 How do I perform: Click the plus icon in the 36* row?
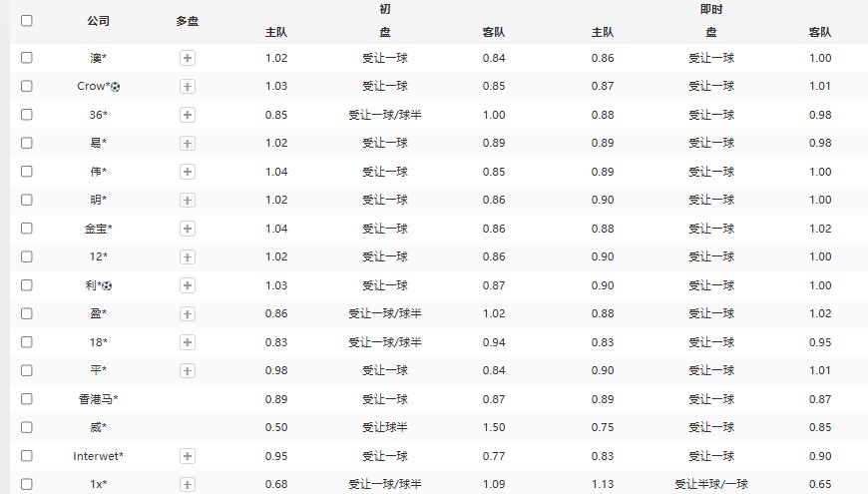(x=187, y=115)
